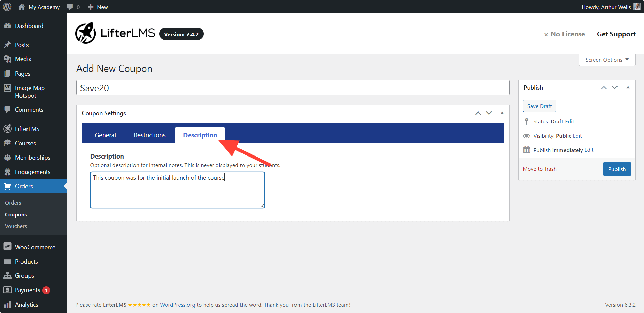Collapse the Coupon Settings panel
Viewport: 644px width, 313px height.
tap(502, 113)
